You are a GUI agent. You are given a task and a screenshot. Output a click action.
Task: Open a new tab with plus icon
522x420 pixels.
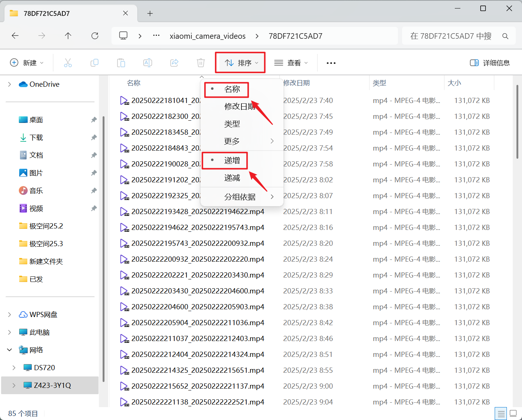pos(150,14)
